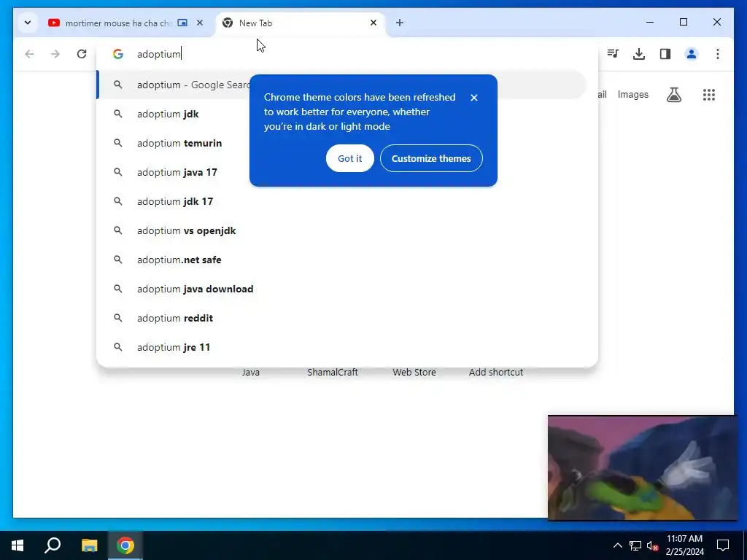Open the tab search dropdown arrow

tap(28, 23)
